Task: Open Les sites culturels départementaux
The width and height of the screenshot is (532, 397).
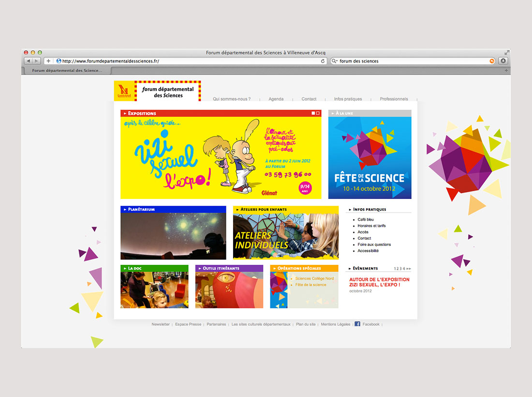Action: [261, 324]
